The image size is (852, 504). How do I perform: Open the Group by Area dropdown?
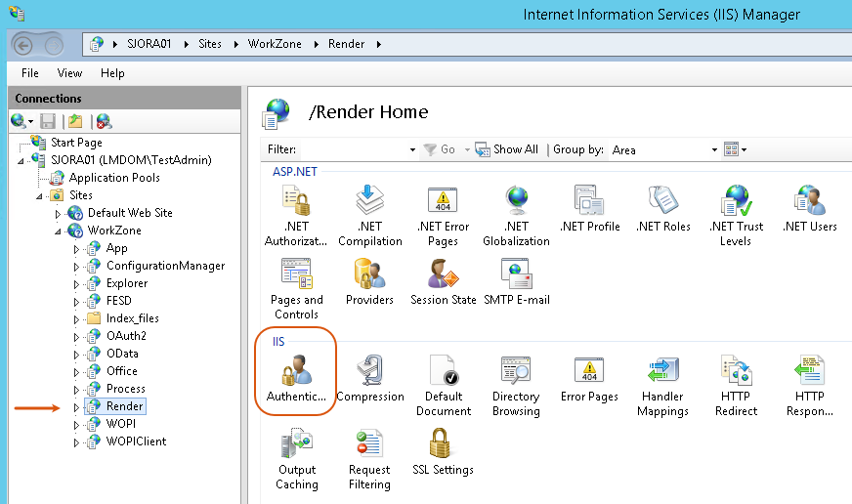[x=714, y=149]
